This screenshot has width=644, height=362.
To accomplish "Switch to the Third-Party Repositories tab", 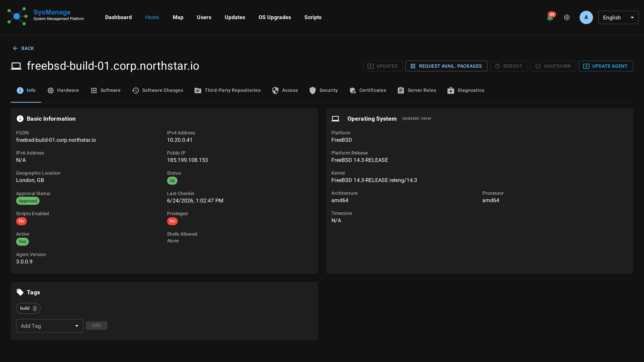I will tap(228, 90).
